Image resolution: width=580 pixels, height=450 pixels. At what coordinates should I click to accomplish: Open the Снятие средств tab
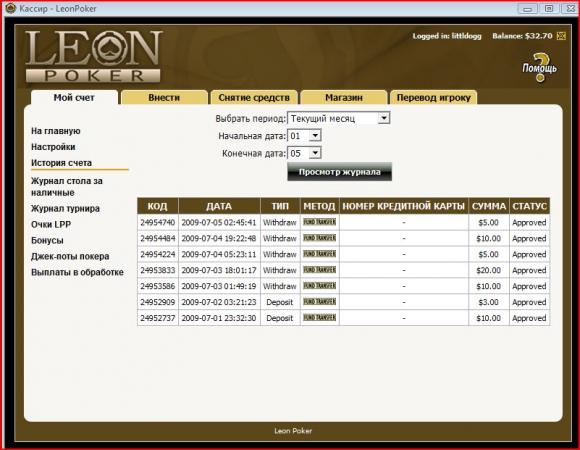[x=254, y=98]
